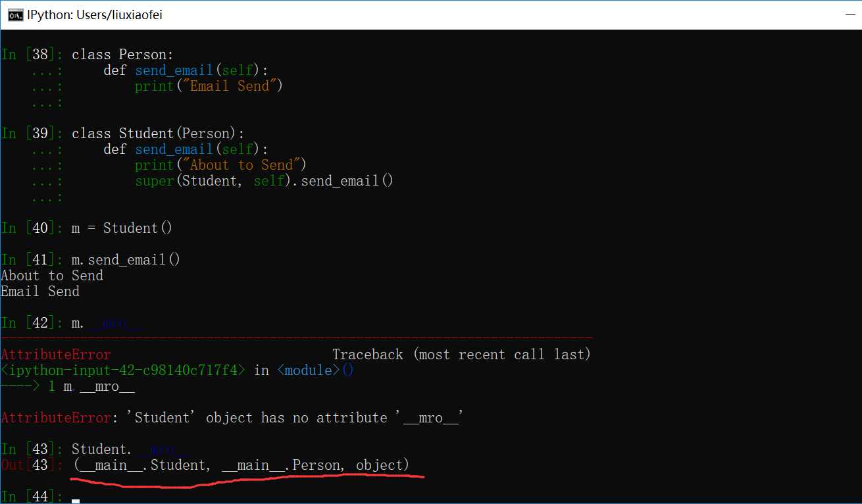Click the empty In [44] prompt cursor
This screenshot has width=862, height=504.
pyautogui.click(x=76, y=501)
